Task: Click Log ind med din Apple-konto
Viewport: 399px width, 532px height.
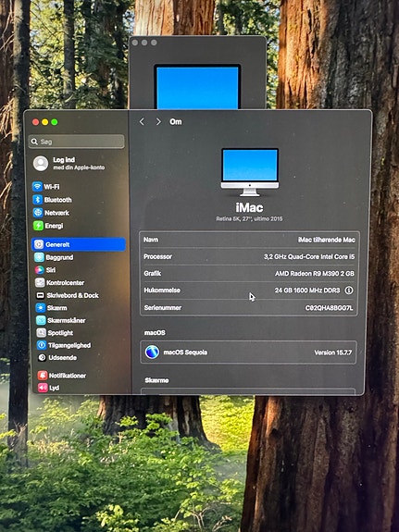Action: pos(78,164)
